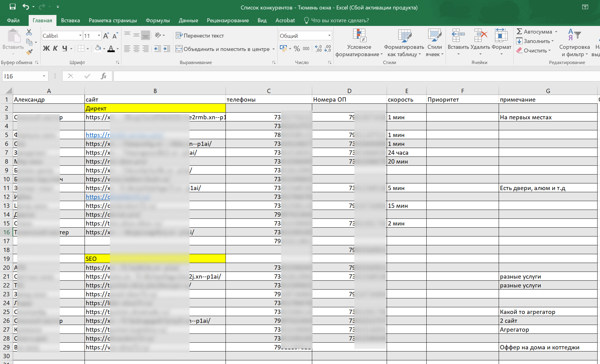
Task: Click the Percent style icon
Action: point(297,49)
